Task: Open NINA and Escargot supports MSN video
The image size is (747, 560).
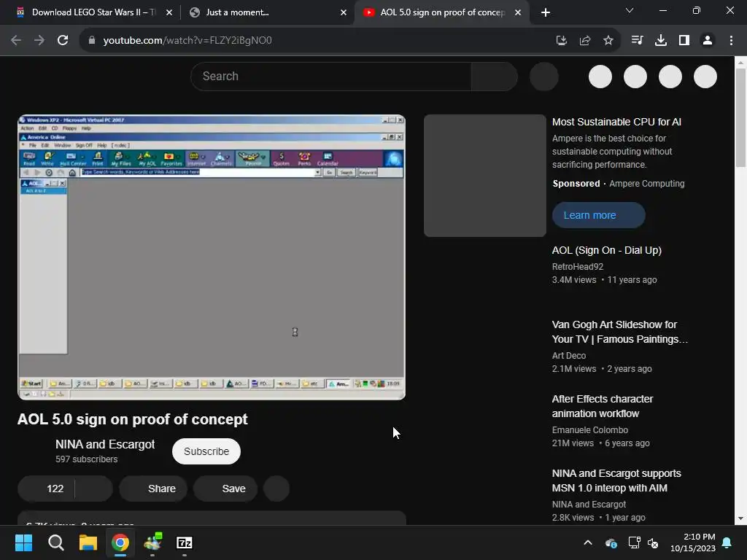Action: tap(616, 481)
